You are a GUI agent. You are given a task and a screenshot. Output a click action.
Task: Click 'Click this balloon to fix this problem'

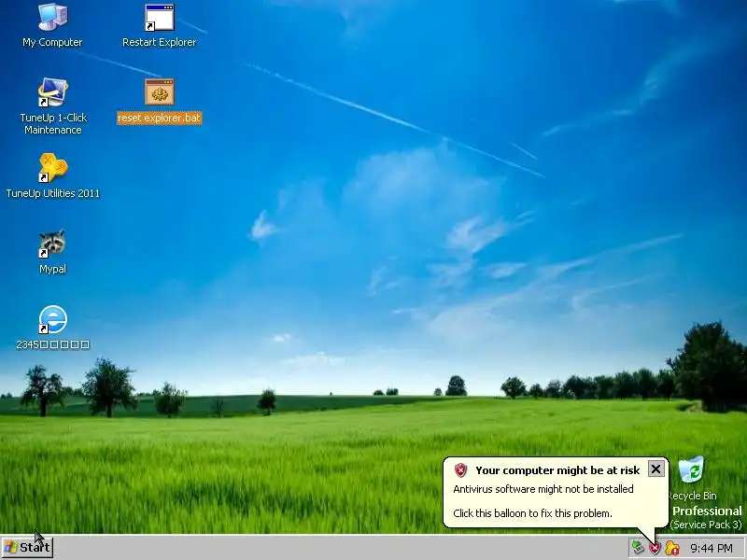532,513
